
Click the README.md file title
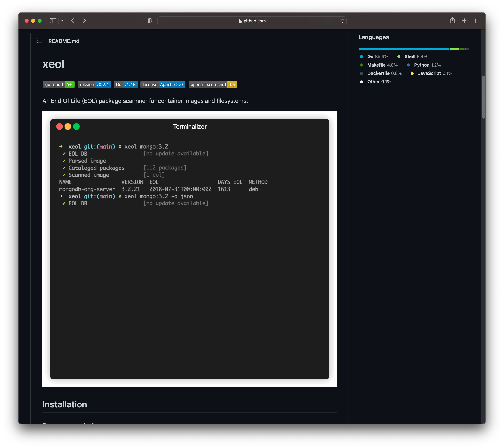coord(64,41)
